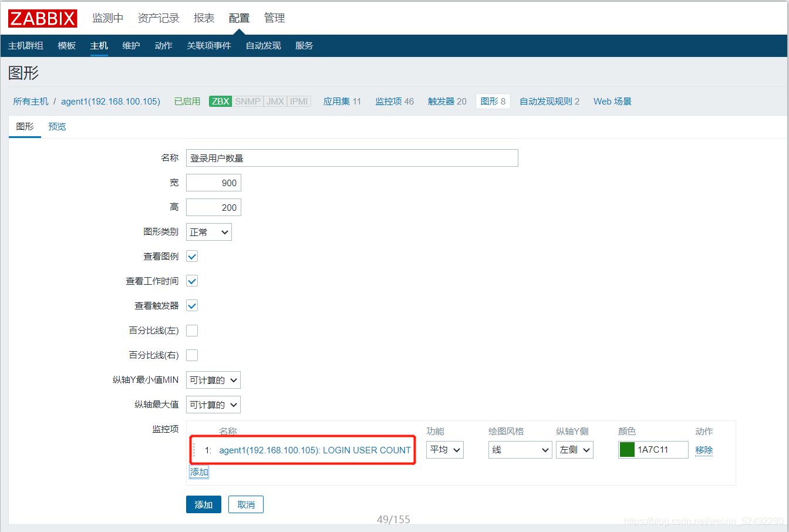Screen dimensions: 789x532
Task: Click the 名称 field with 登录用户数量
Action: click(352, 158)
